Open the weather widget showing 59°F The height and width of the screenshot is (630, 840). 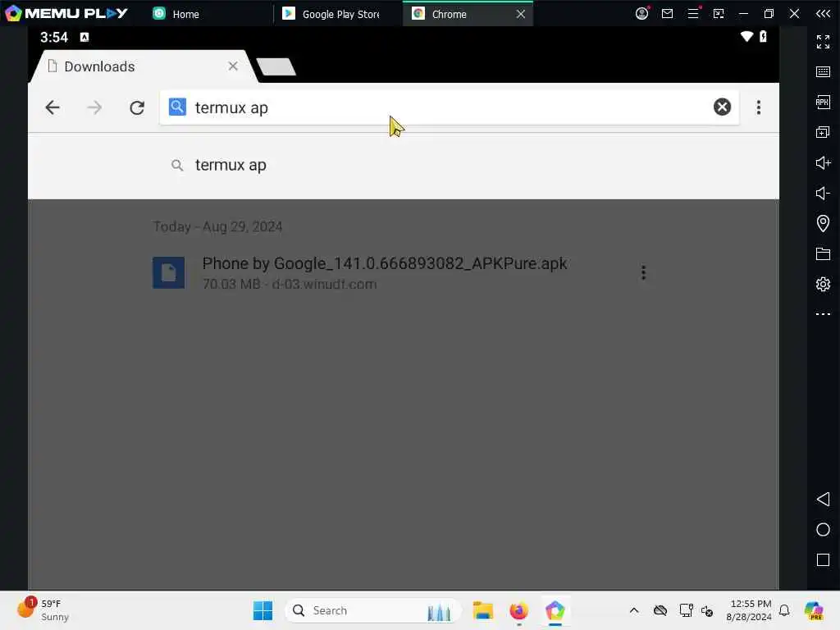pyautogui.click(x=44, y=610)
